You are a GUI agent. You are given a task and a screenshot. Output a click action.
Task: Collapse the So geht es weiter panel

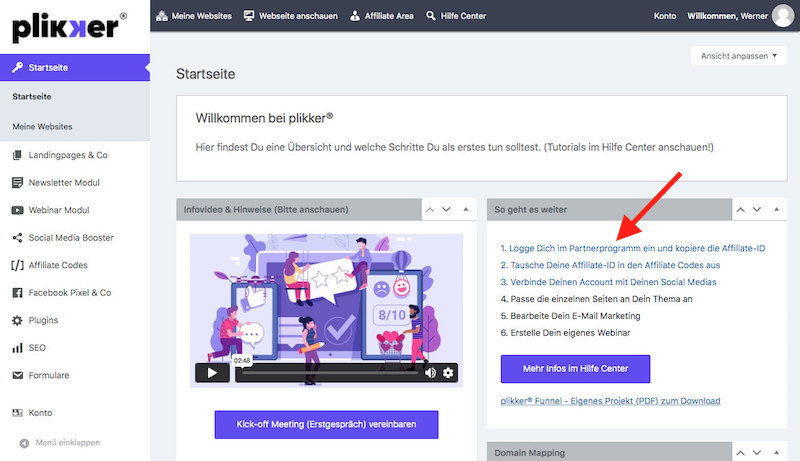click(776, 210)
